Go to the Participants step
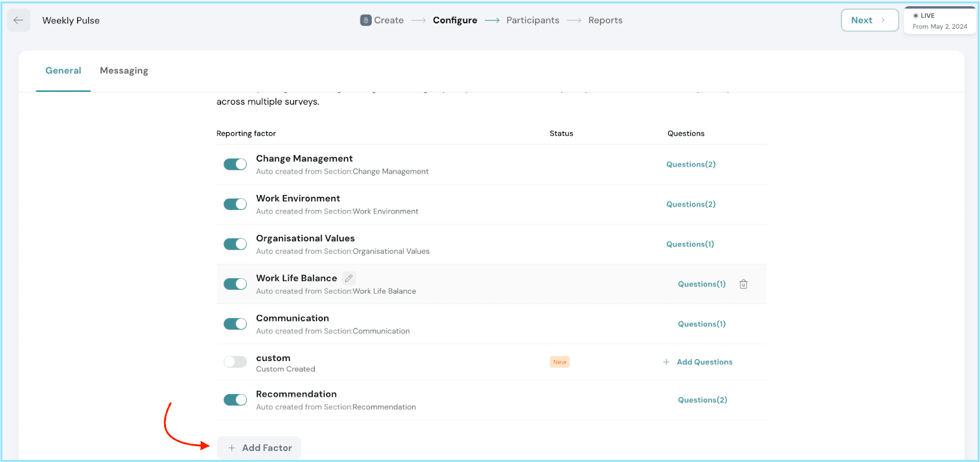 [532, 20]
